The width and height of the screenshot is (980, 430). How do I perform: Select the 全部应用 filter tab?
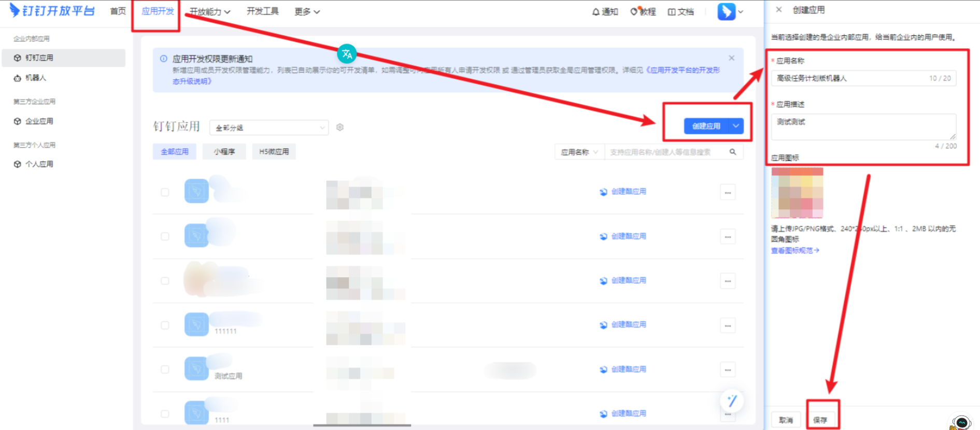click(175, 152)
